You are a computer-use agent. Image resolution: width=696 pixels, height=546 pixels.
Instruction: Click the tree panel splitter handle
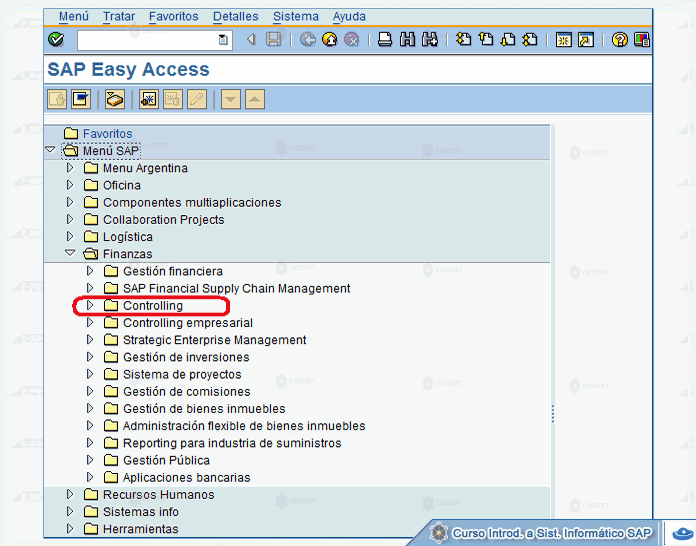click(x=553, y=413)
